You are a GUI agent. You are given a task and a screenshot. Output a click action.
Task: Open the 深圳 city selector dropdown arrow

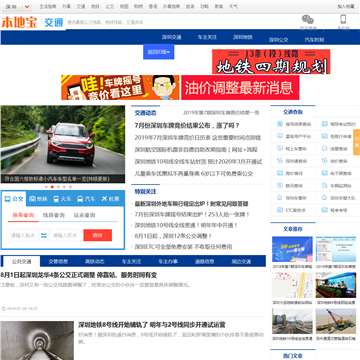27,6
